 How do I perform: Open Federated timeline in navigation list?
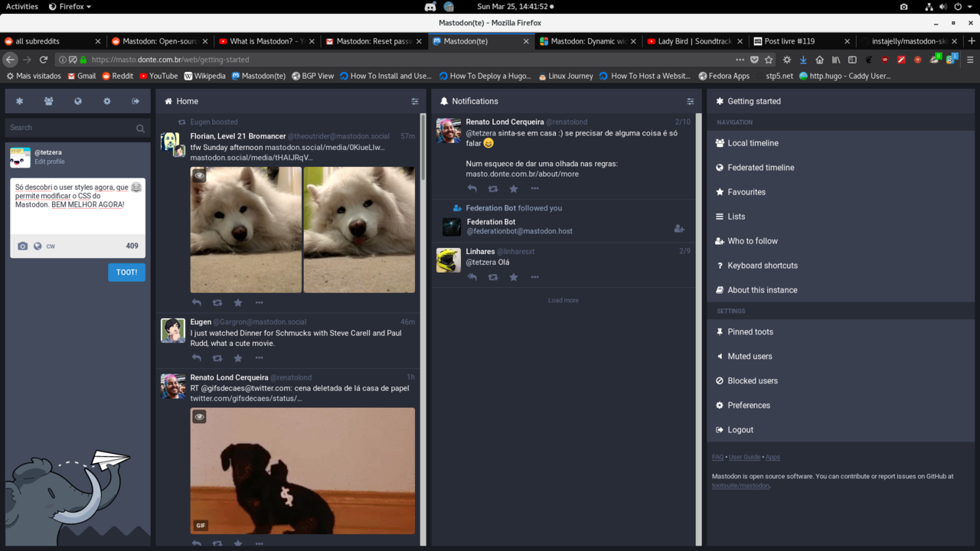click(x=760, y=168)
